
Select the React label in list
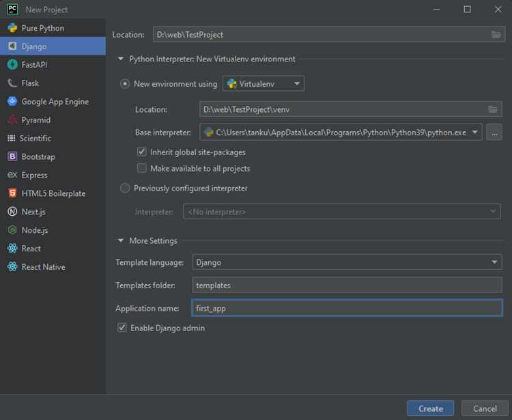point(31,248)
